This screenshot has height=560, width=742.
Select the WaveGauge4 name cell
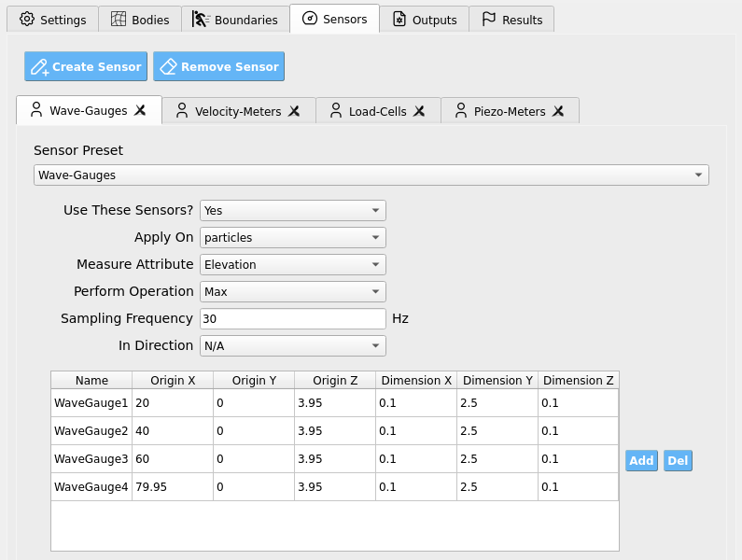click(91, 486)
